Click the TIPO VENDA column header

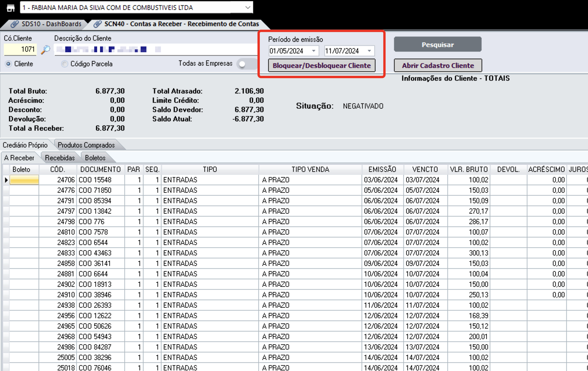point(311,170)
